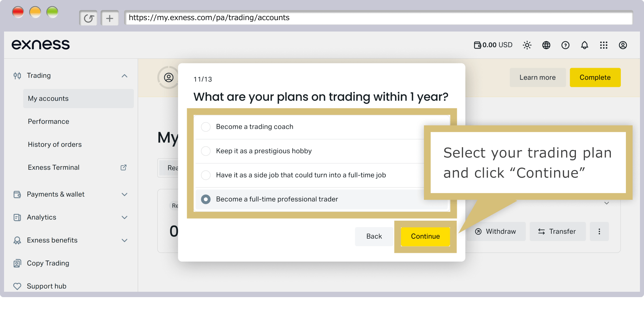Toggle the light/dark theme sun icon
This screenshot has width=644, height=332.
(x=527, y=45)
